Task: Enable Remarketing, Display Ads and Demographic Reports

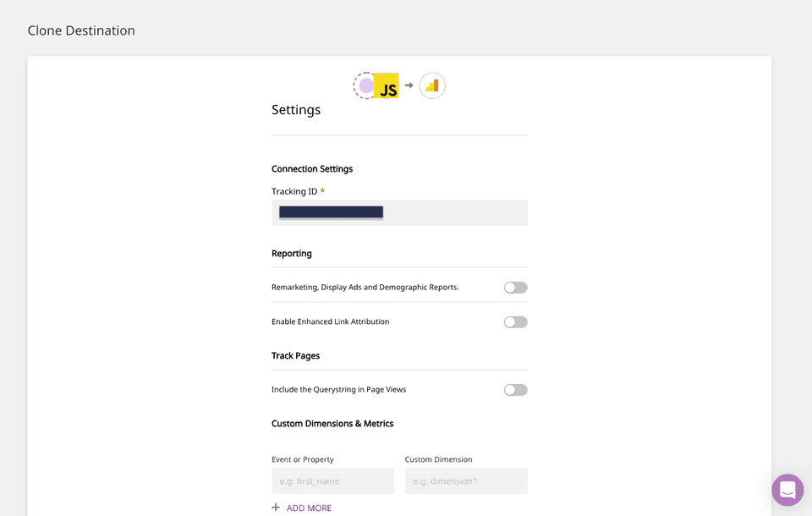Action: [515, 288]
